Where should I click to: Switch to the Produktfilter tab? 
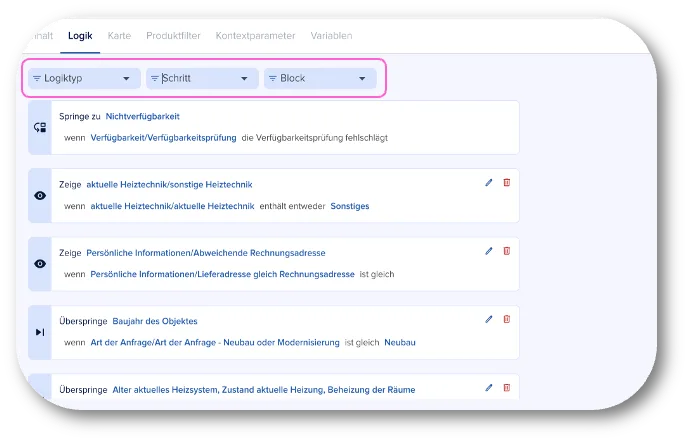[x=173, y=36]
